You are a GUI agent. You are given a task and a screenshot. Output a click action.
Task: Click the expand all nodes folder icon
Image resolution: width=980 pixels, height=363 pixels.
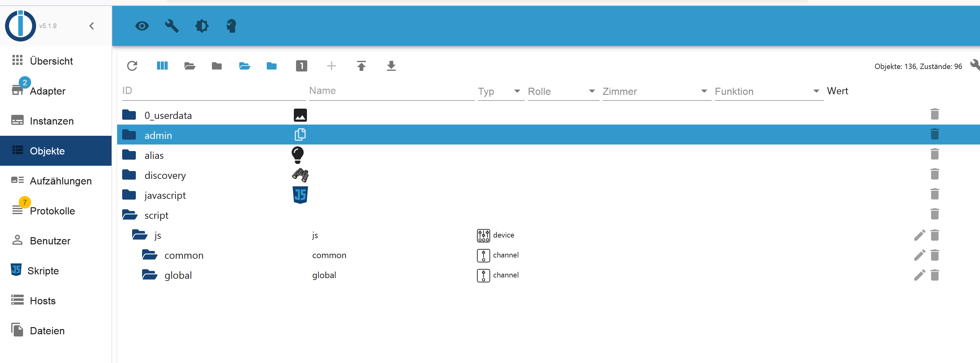pyautogui.click(x=189, y=66)
